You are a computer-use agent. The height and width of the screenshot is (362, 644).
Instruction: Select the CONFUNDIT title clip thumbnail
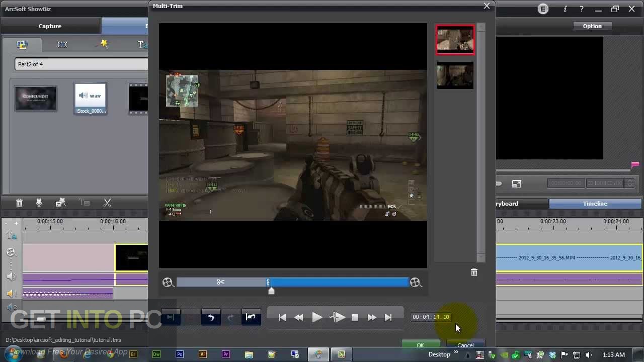(36, 99)
